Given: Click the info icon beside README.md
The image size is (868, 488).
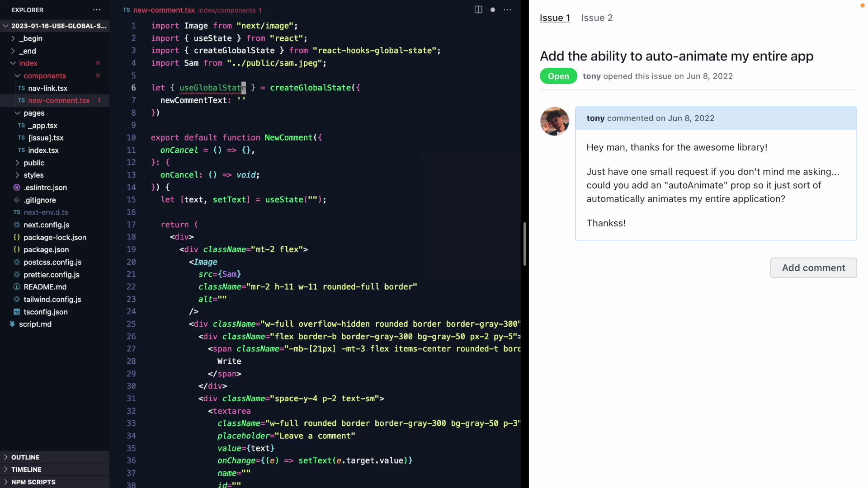Looking at the screenshot, I should 16,287.
